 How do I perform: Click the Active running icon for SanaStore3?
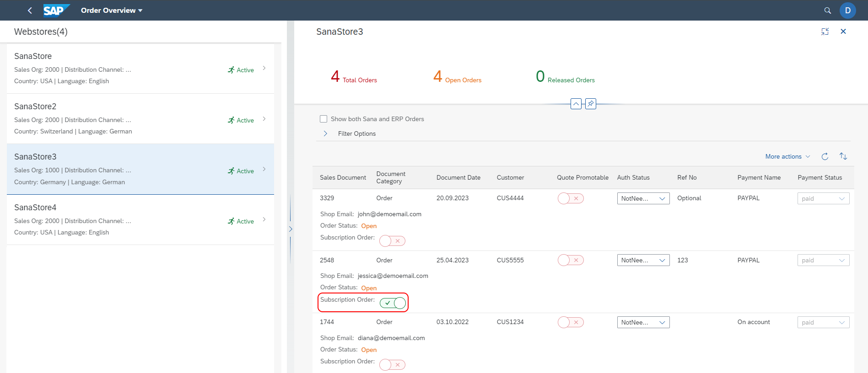pos(231,171)
